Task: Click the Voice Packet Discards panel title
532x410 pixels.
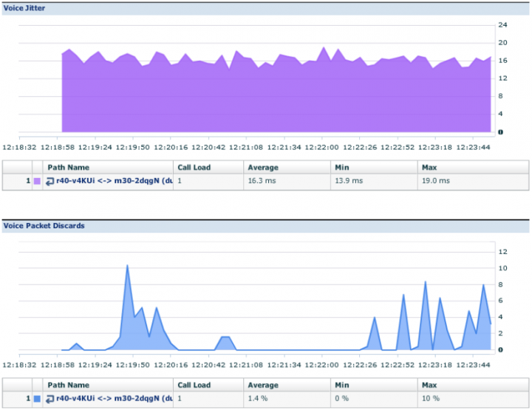Action: click(43, 225)
